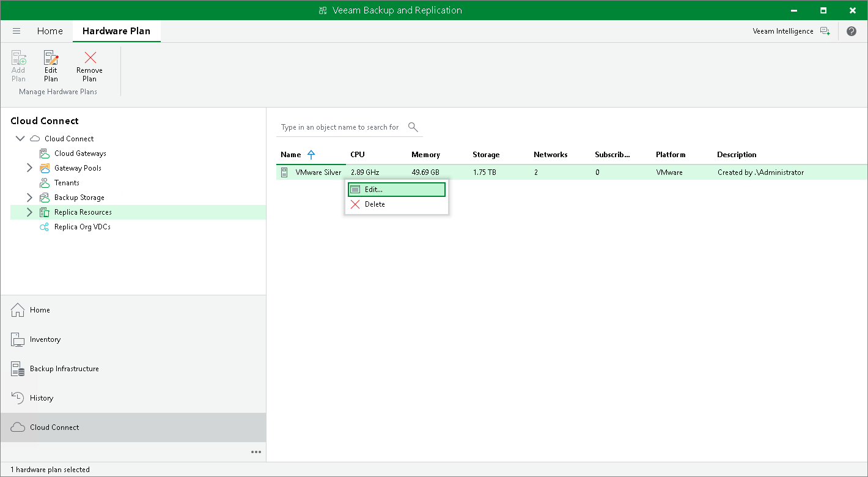Image resolution: width=868 pixels, height=477 pixels.
Task: Open the hamburger main menu
Action: coord(17,31)
